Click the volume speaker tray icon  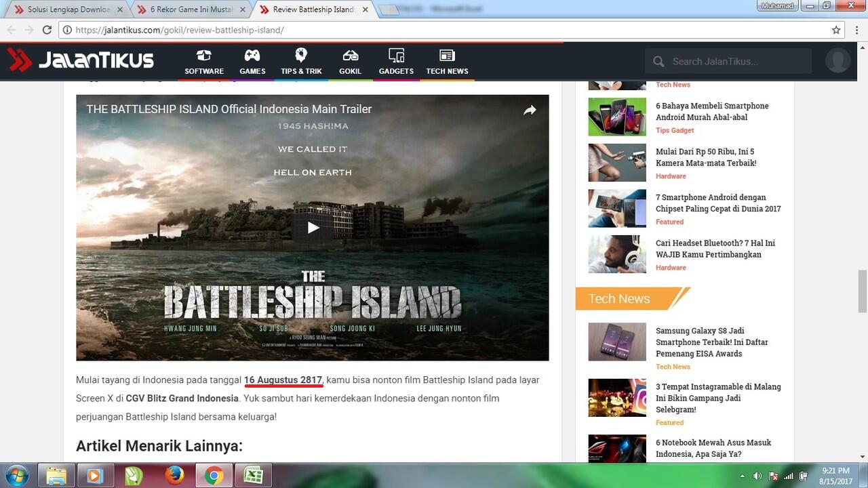757,476
